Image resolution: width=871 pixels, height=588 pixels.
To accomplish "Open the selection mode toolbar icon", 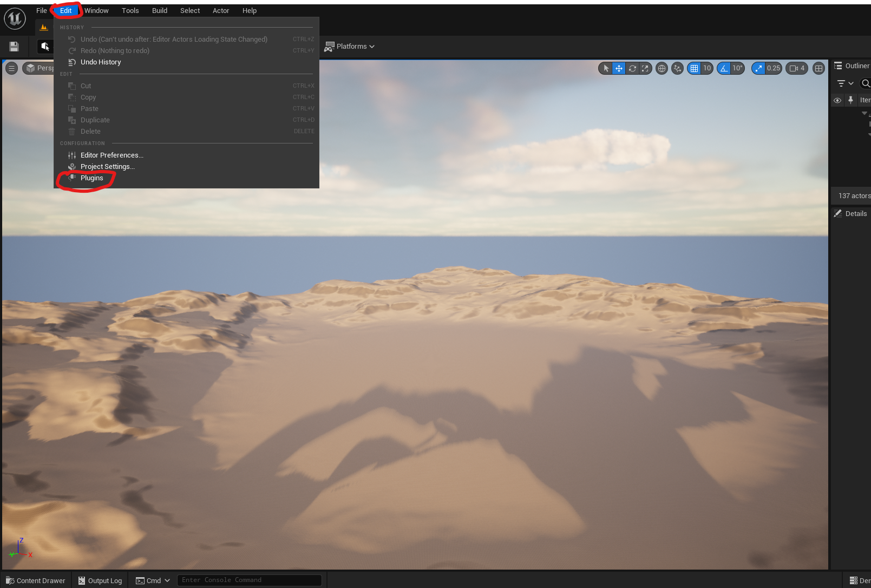I will point(45,47).
